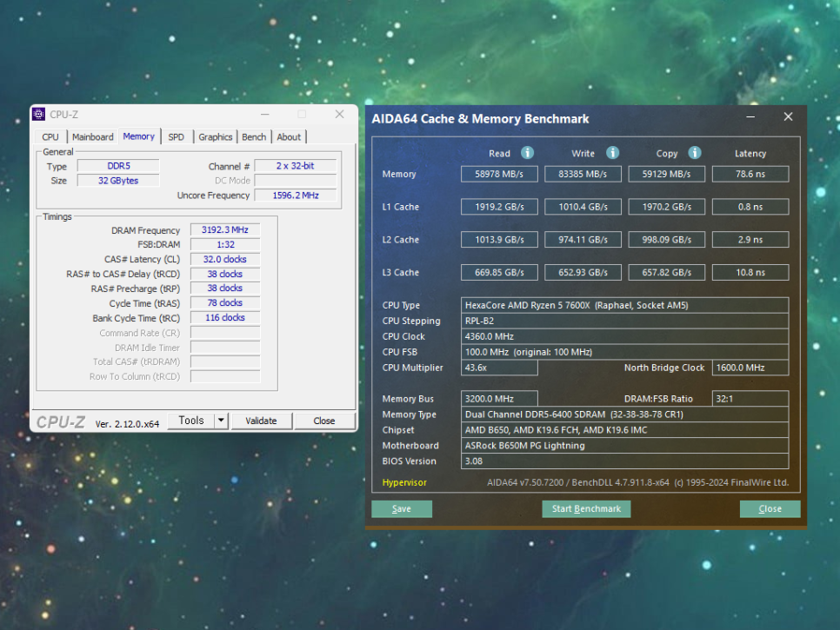Switch to the CPU tab in CPU-Z
840x630 pixels.
tap(50, 137)
